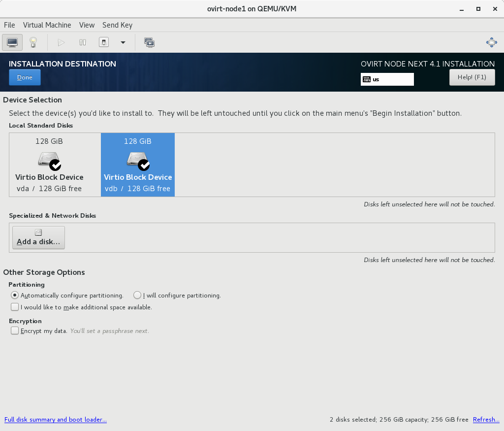Open the Virtual Machine menu

[x=47, y=25]
